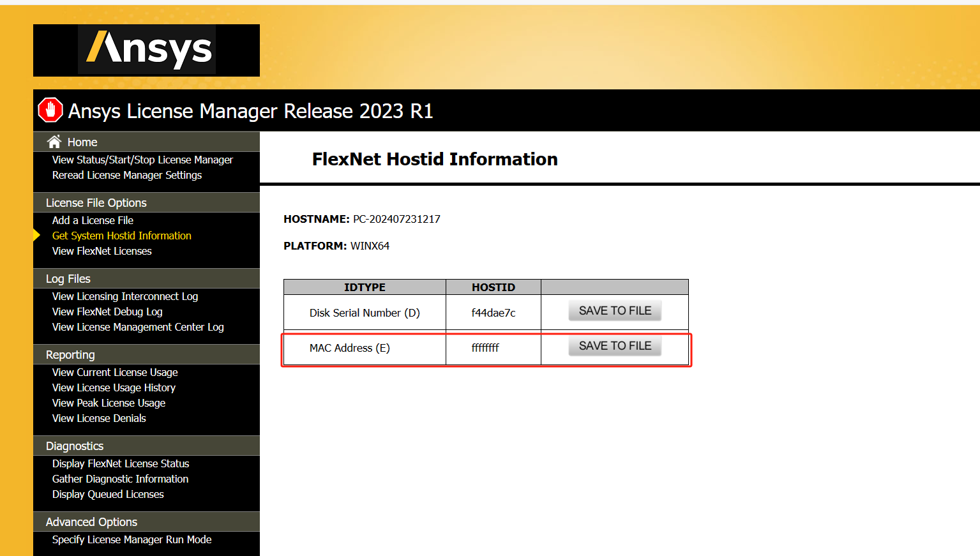Open View Status/Start/Stop License Manager
Screen dimensions: 980x556
[x=142, y=160]
